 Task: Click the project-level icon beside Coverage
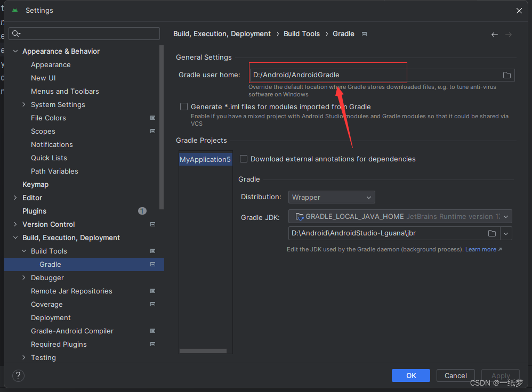[152, 304]
